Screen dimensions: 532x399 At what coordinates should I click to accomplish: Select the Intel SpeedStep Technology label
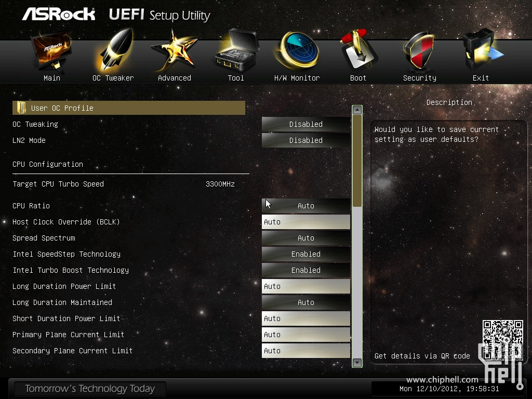(66, 254)
